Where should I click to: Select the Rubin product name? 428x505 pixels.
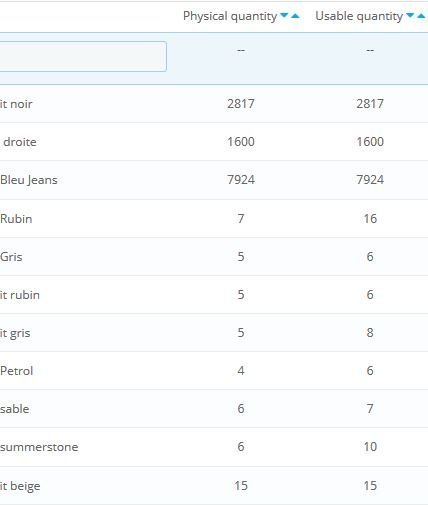tap(16, 219)
